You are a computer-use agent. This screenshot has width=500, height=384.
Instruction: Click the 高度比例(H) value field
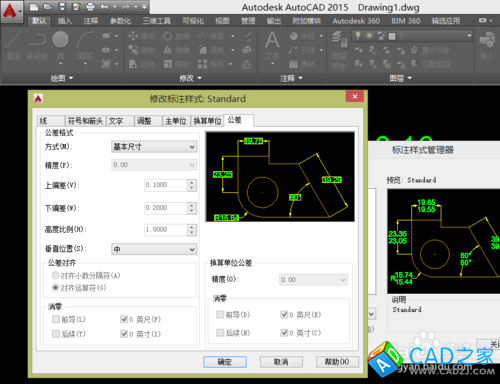click(x=166, y=230)
